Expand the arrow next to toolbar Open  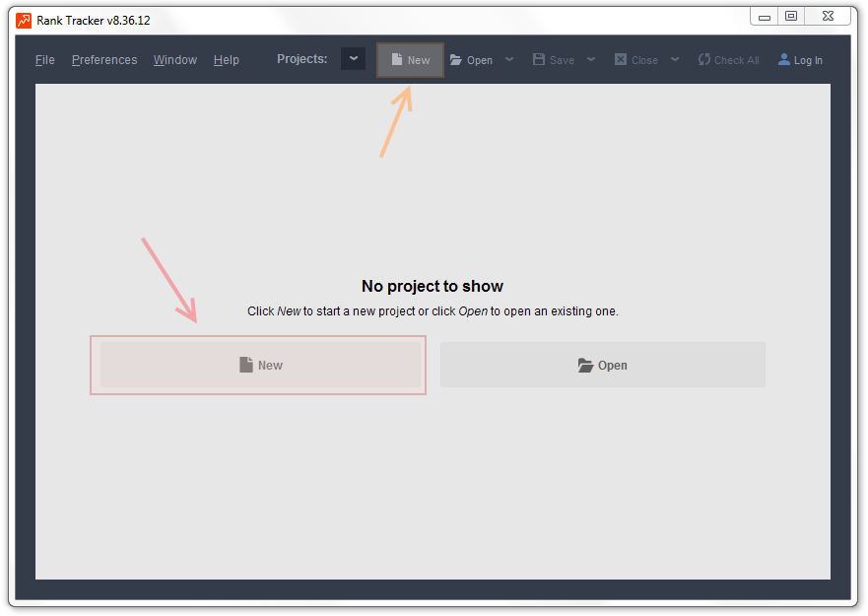(509, 59)
